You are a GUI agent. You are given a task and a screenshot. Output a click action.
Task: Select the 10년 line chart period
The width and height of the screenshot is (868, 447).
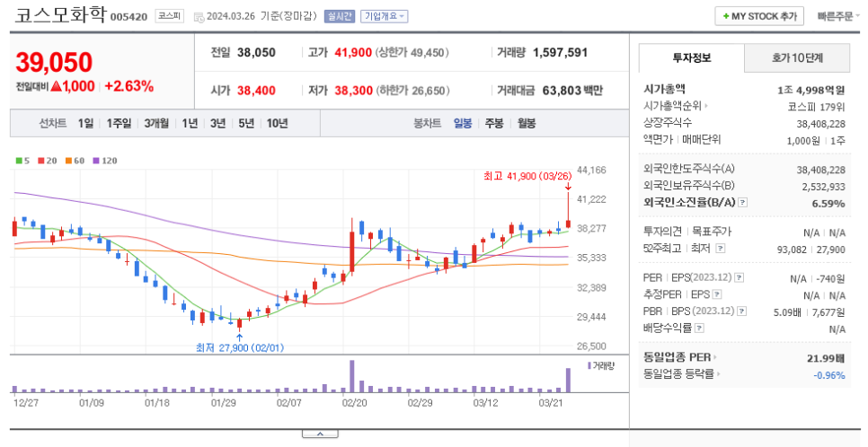pyautogui.click(x=278, y=123)
